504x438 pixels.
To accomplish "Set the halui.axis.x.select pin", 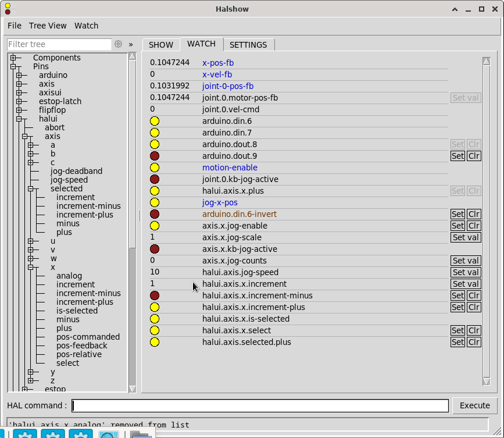I will pos(457,330).
